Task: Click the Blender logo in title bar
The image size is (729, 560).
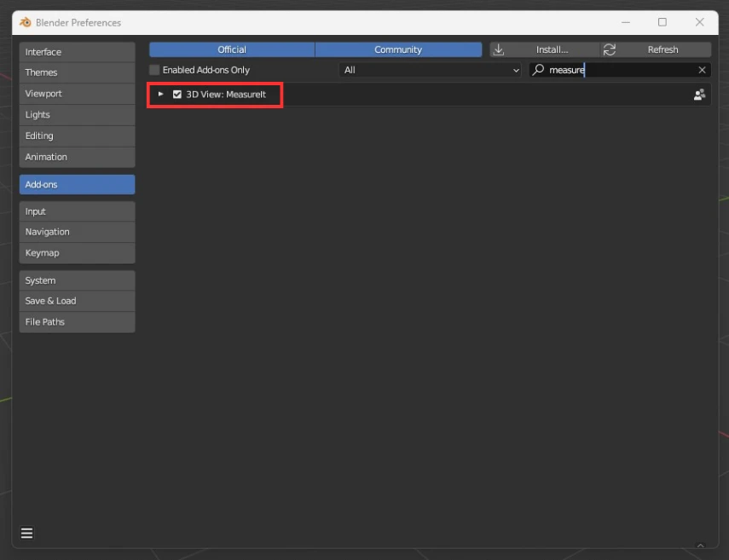Action: [25, 22]
